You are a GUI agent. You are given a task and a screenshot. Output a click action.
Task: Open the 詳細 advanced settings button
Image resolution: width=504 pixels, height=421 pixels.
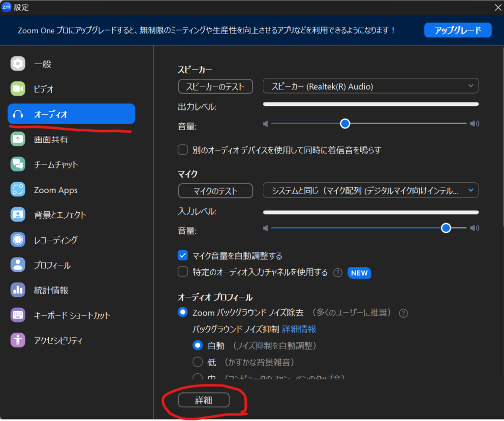point(204,400)
